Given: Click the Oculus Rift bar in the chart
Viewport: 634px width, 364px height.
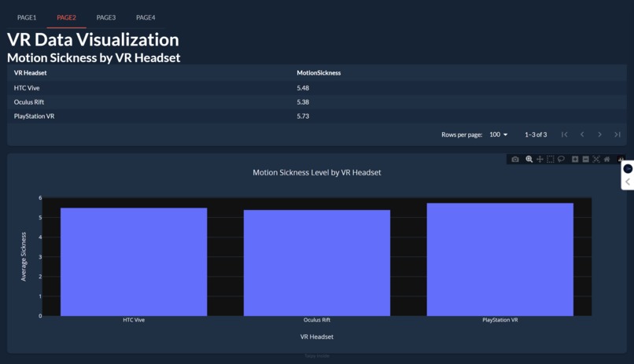Looking at the screenshot, I should click(317, 263).
